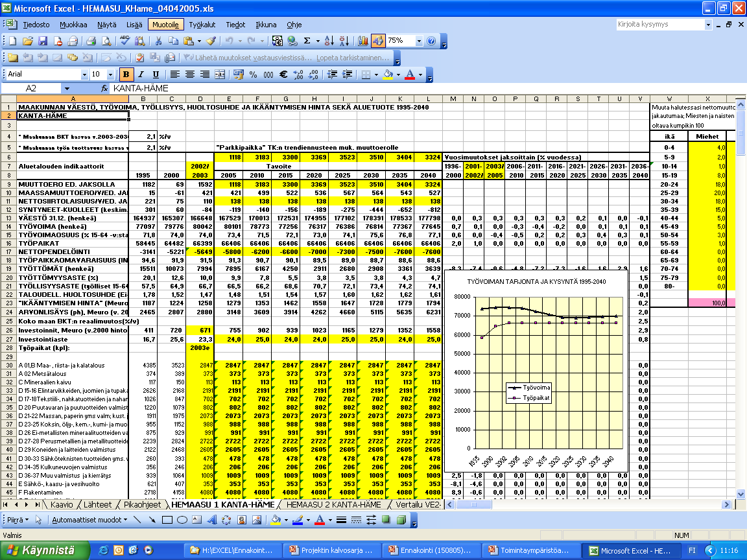Open Excel Help via the question mark icon
This screenshot has height=560, width=747.
pyautogui.click(x=432, y=41)
